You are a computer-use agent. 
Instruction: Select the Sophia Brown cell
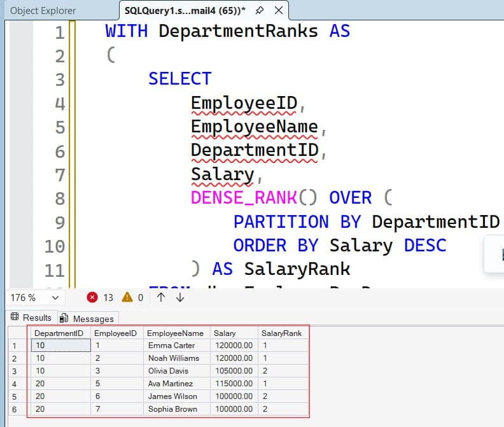pos(177,409)
